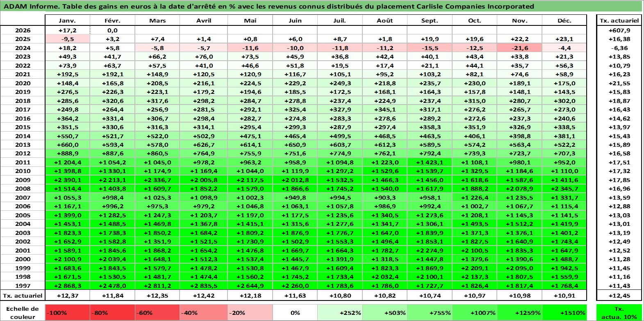644x321 pixels.
Task: Select the '+2 868,3' cell in January 1997
Action: (67, 286)
